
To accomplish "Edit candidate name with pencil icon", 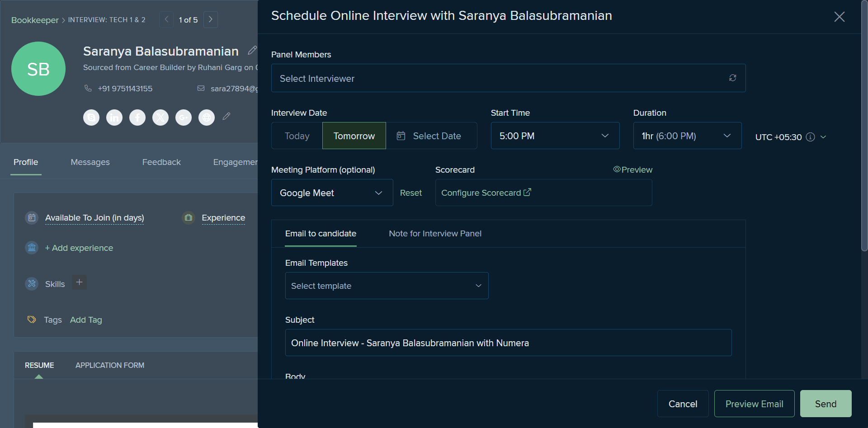I will point(252,50).
